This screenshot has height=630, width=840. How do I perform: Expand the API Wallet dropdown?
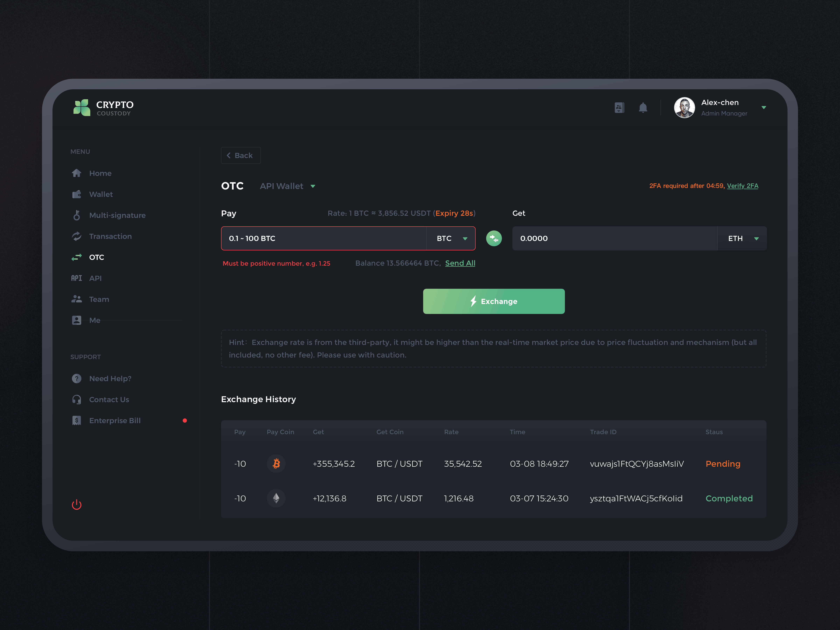288,186
